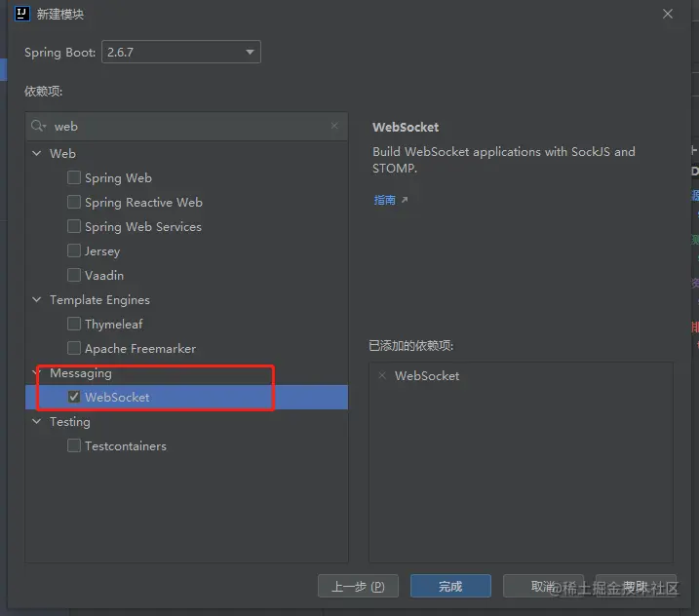
Task: Click WebSocket entry in added dependencies list
Action: click(427, 376)
